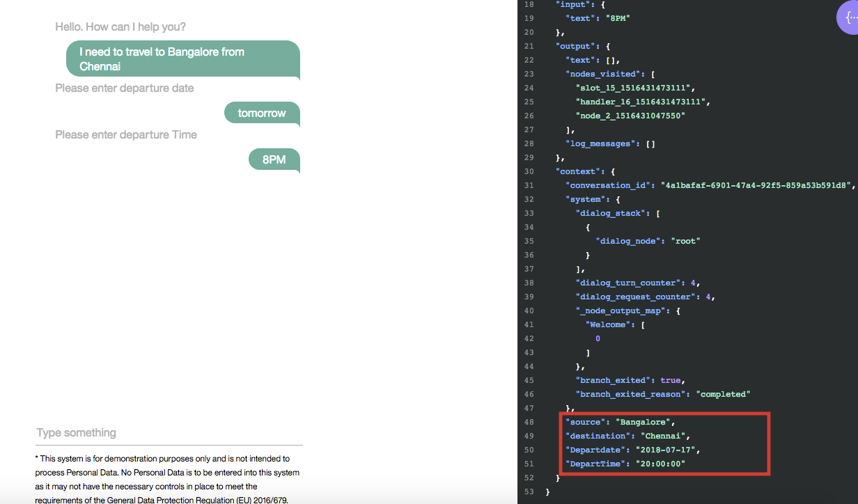Click the handler_16_1516431473111 node entry

point(642,102)
